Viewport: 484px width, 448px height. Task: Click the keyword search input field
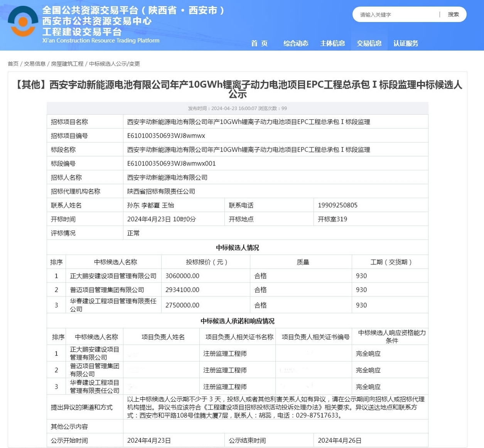[x=397, y=15]
